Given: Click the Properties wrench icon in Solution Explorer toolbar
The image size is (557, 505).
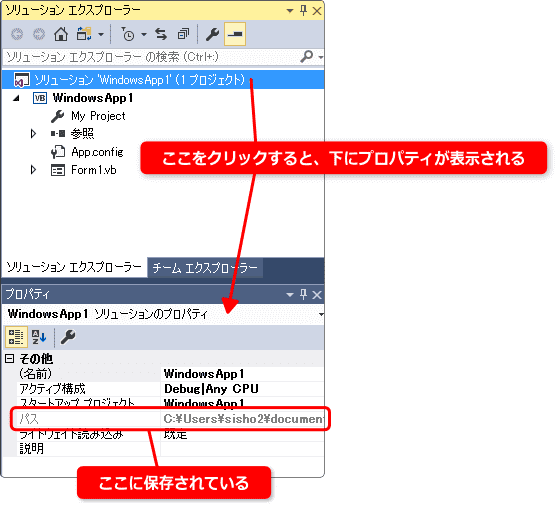Looking at the screenshot, I should 212,34.
